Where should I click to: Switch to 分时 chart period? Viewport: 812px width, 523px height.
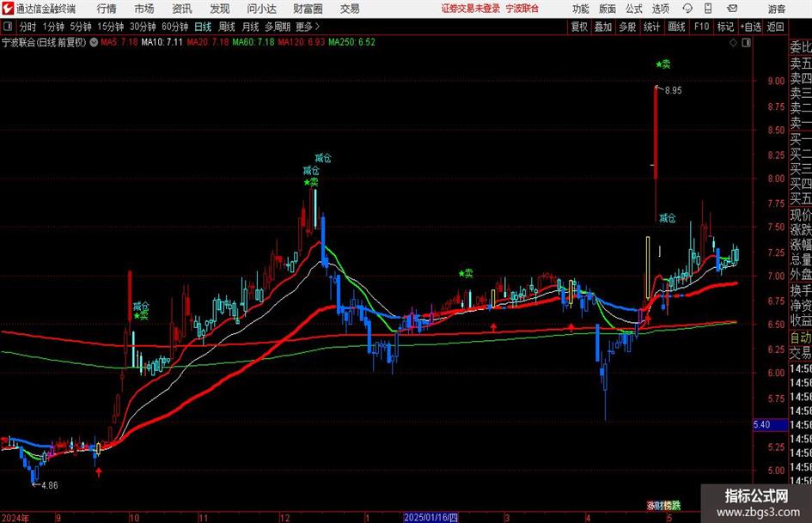[x=28, y=27]
